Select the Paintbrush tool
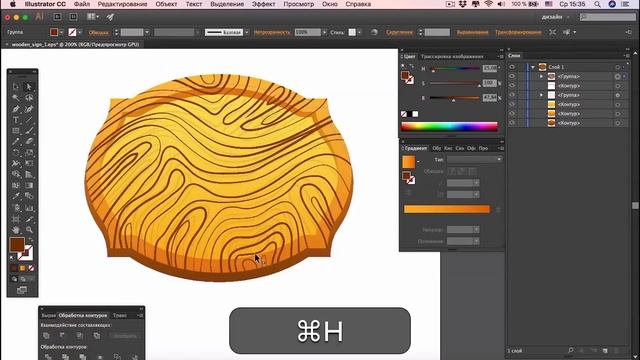The width and height of the screenshot is (640, 360). coord(29,131)
